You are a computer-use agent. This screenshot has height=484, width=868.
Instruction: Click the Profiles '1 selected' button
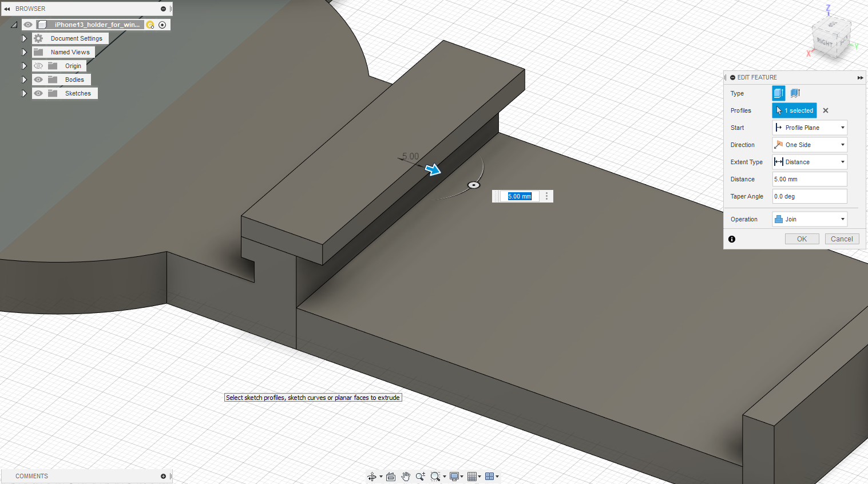pyautogui.click(x=795, y=110)
